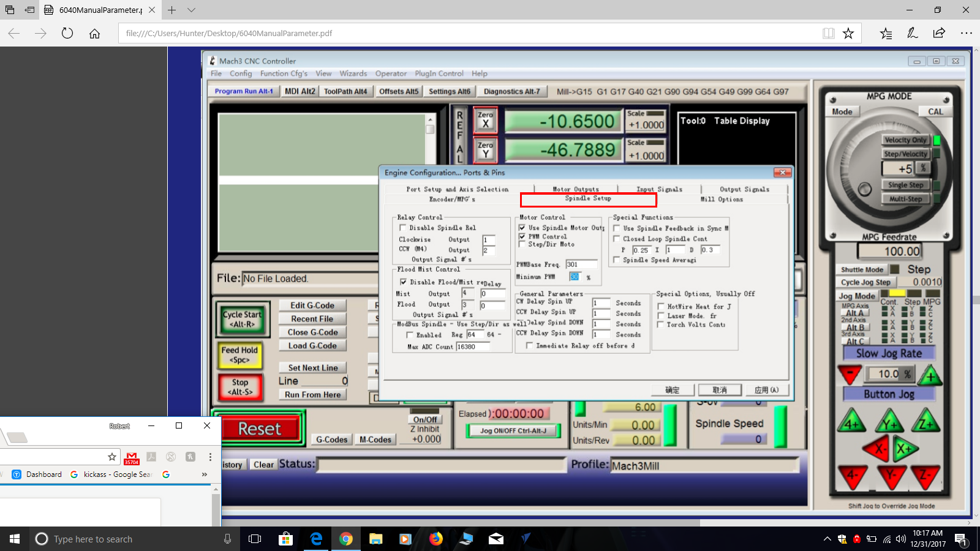Add page to favorites star
Image resolution: width=980 pixels, height=551 pixels.
pyautogui.click(x=848, y=33)
